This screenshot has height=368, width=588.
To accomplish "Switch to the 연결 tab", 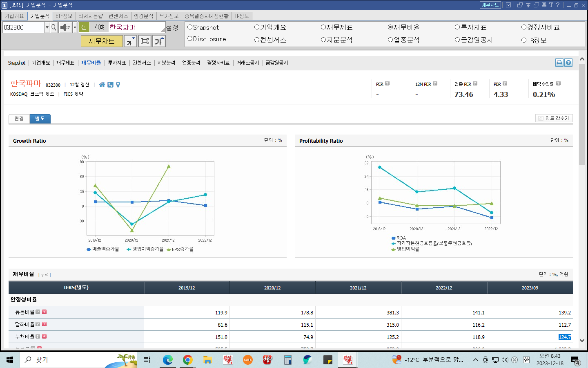I will [x=19, y=119].
